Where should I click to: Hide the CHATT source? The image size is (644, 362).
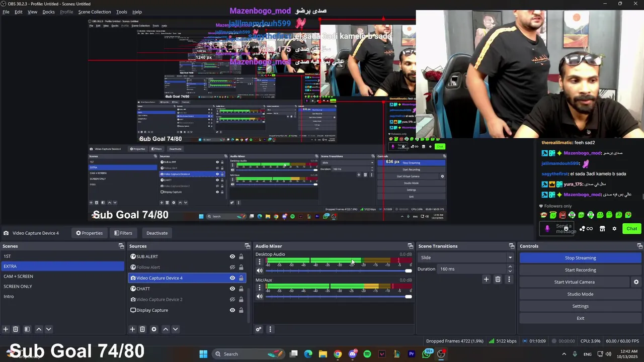[x=232, y=289]
